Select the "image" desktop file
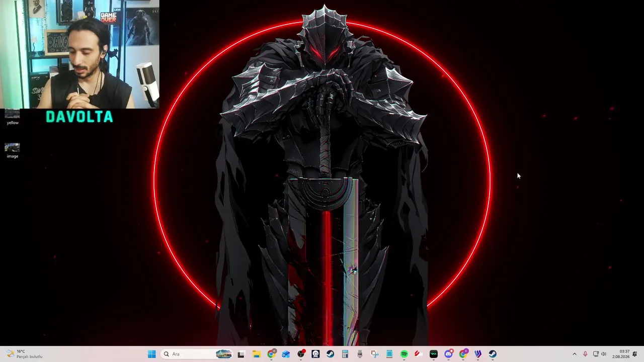 pos(13,151)
